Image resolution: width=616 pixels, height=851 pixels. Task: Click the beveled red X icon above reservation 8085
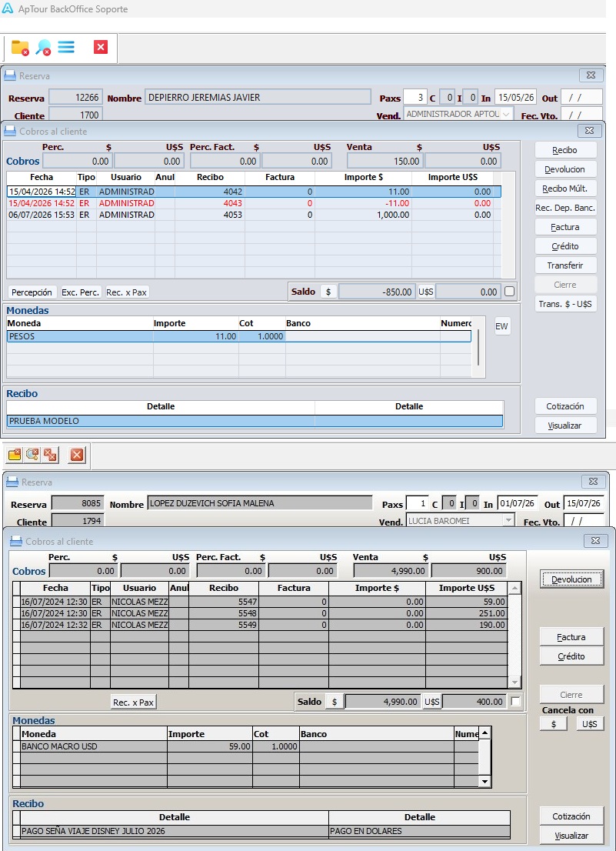pos(77,455)
